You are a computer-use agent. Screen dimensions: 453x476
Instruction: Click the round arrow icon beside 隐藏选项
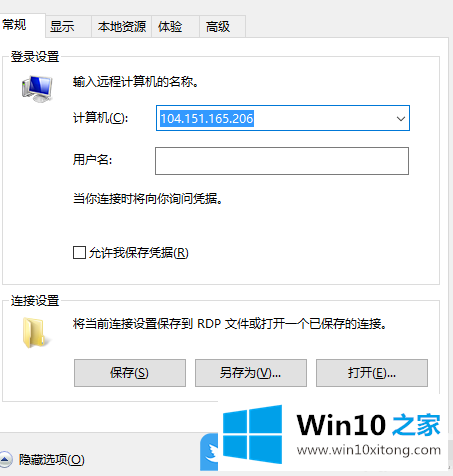(x=6, y=460)
